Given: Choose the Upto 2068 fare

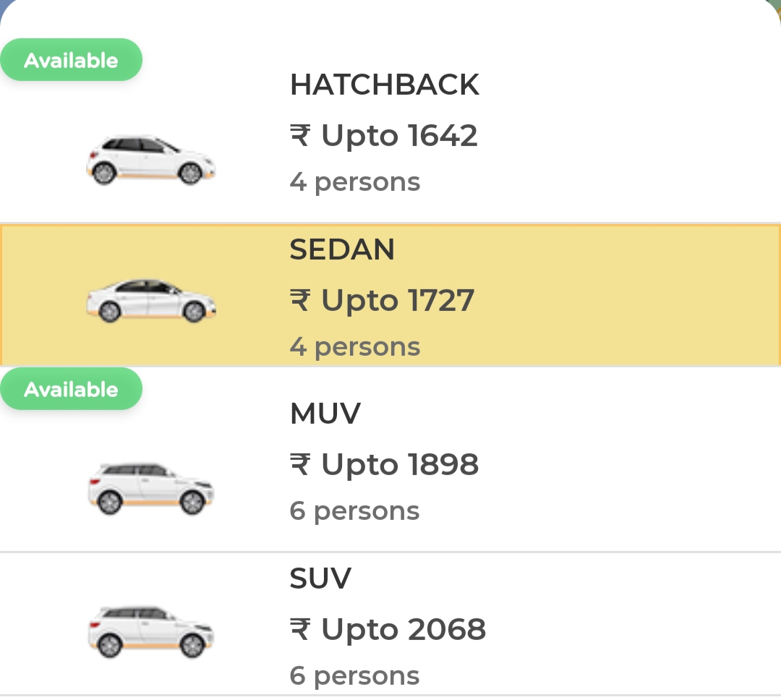Looking at the screenshot, I should (404, 630).
